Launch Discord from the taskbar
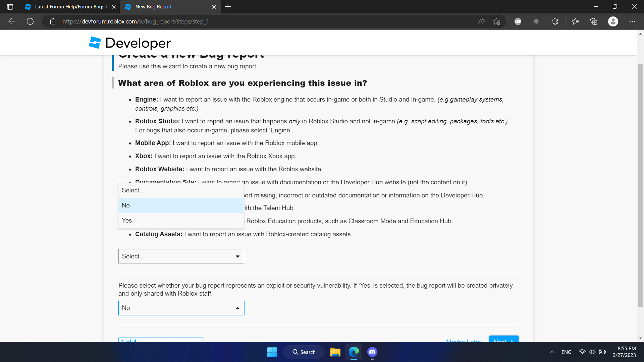This screenshot has width=644, height=362. 372,352
